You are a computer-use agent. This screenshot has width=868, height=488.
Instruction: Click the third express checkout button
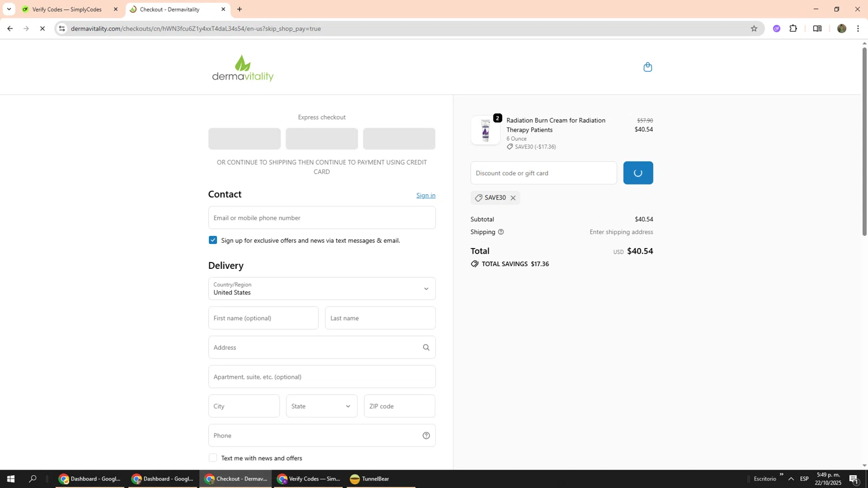coord(399,139)
